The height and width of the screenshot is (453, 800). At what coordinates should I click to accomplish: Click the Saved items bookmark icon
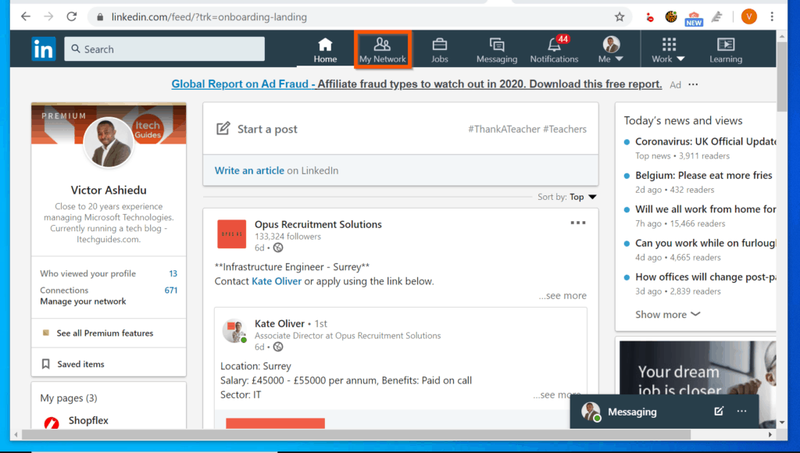tap(45, 364)
